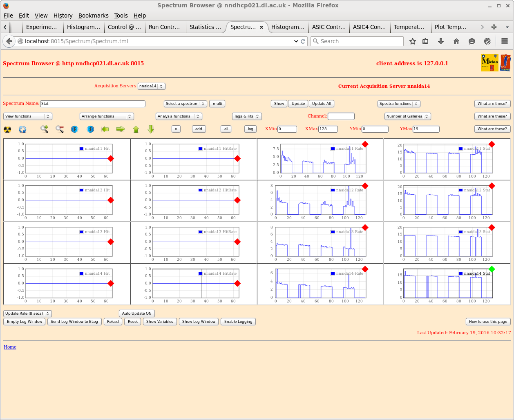Open the Acquisition Servers nnaida14 dropdown
The image size is (514, 420).
point(151,86)
